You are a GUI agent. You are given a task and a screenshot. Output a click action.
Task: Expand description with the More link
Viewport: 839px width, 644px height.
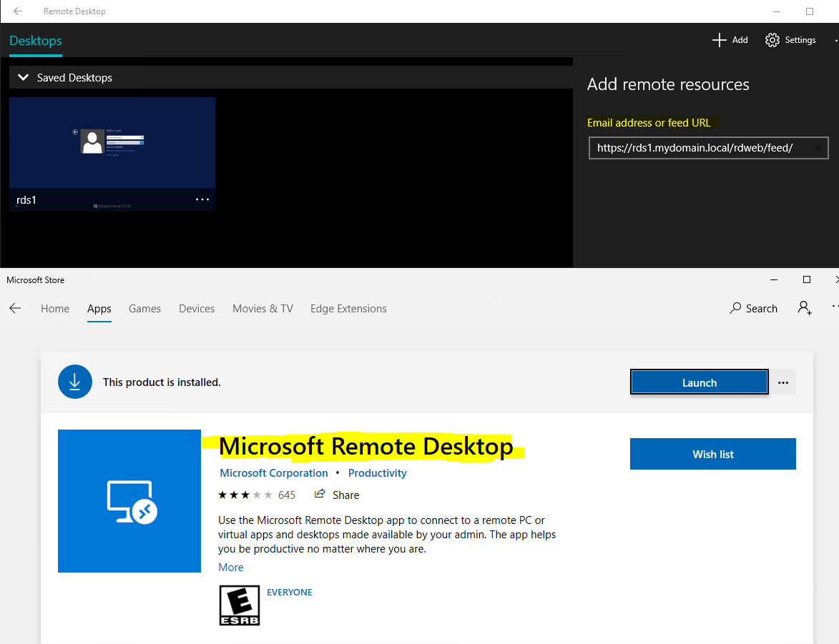click(x=230, y=568)
